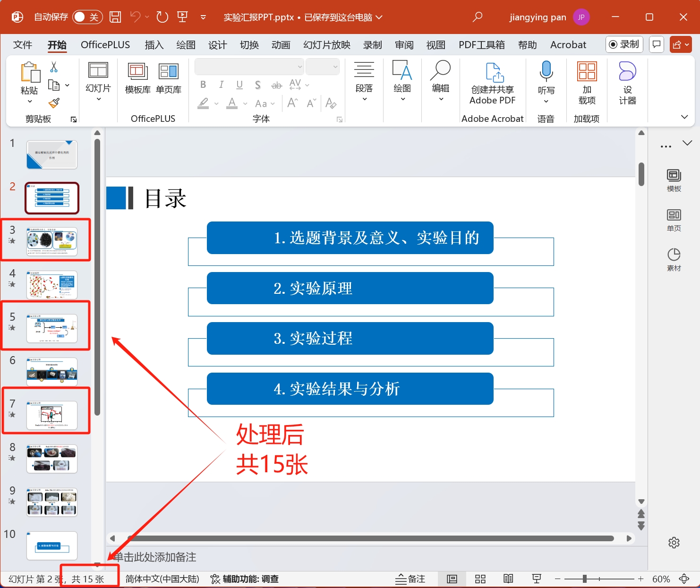Switch to slide sorter view icon
This screenshot has width=700, height=588.
[480, 579]
